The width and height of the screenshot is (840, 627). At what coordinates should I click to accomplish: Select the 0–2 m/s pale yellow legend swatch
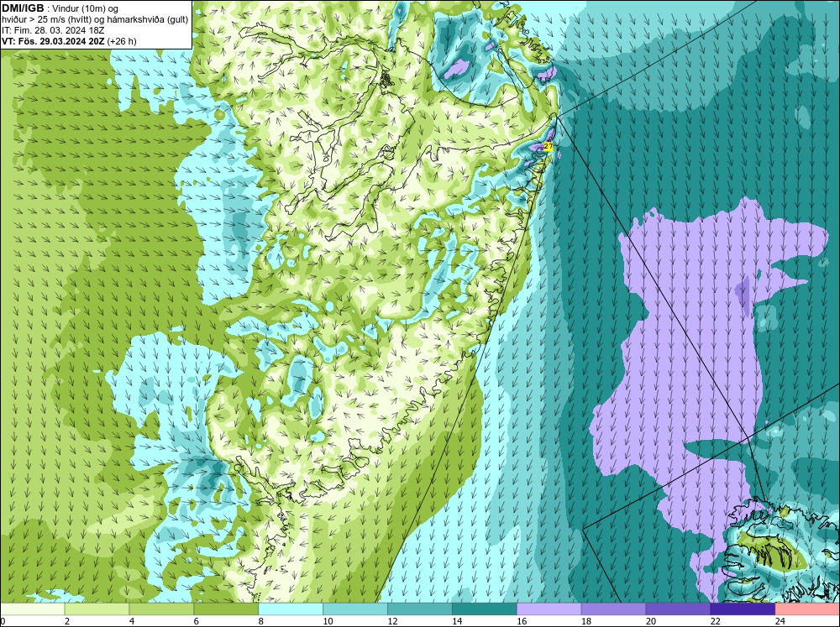click(32, 609)
